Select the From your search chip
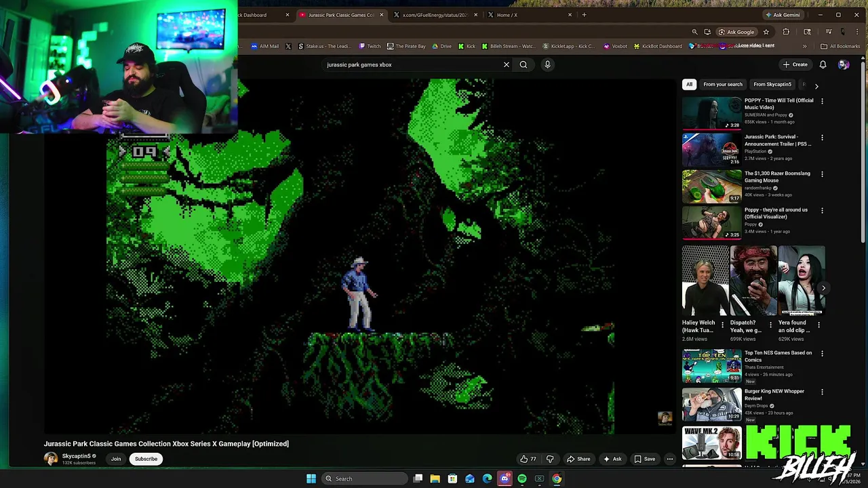This screenshot has height=488, width=868. 723,84
